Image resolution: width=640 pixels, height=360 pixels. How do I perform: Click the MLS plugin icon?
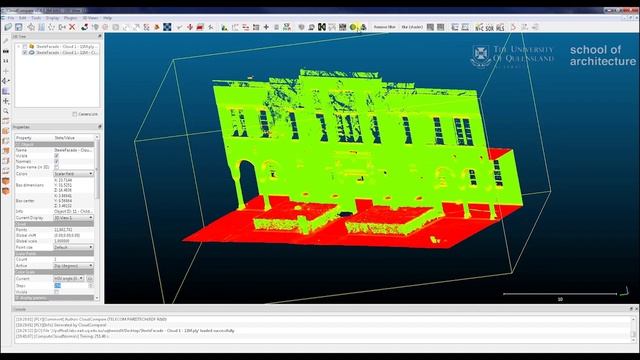tap(500, 27)
